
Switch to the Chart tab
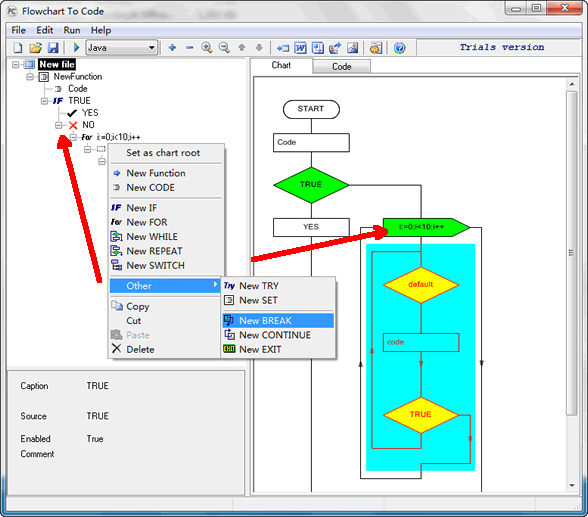click(281, 65)
